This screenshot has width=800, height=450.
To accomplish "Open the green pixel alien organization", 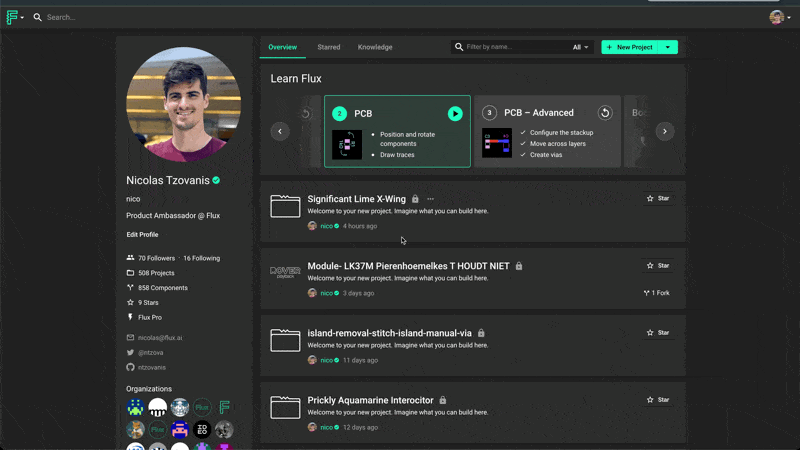I will point(135,407).
